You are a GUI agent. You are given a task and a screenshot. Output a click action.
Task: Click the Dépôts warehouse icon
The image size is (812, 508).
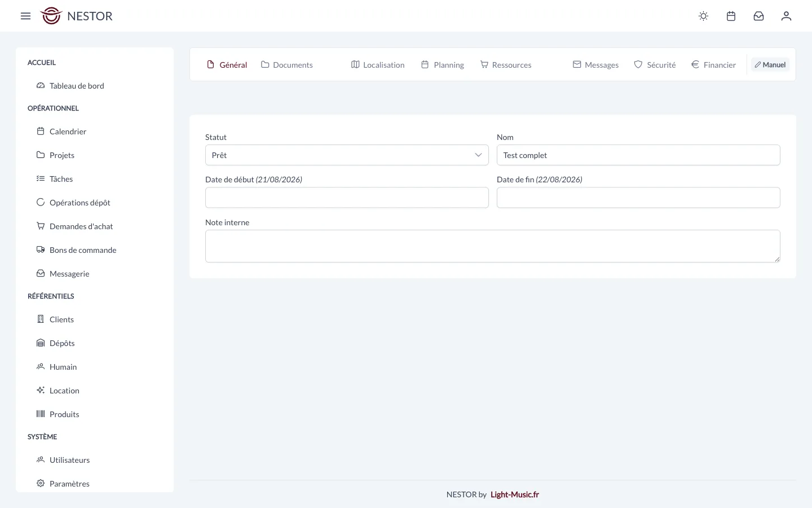pos(41,343)
